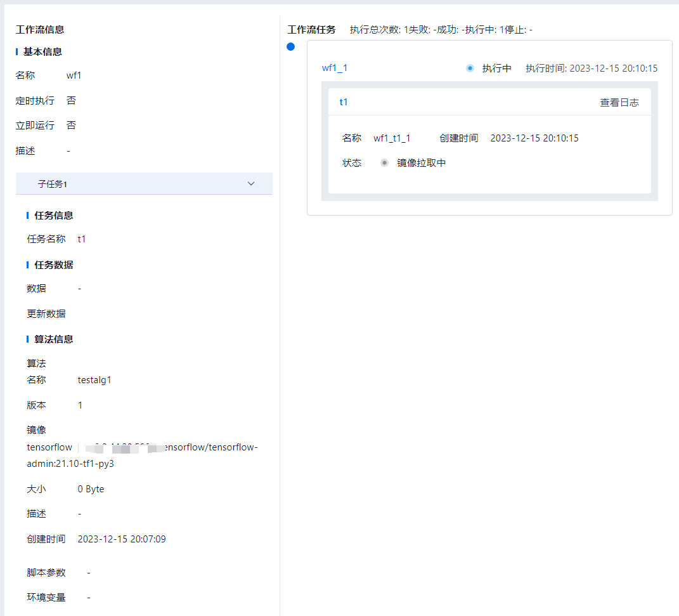Click the 执行中 running status icon
Image resolution: width=679 pixels, height=616 pixels.
pyautogui.click(x=470, y=69)
